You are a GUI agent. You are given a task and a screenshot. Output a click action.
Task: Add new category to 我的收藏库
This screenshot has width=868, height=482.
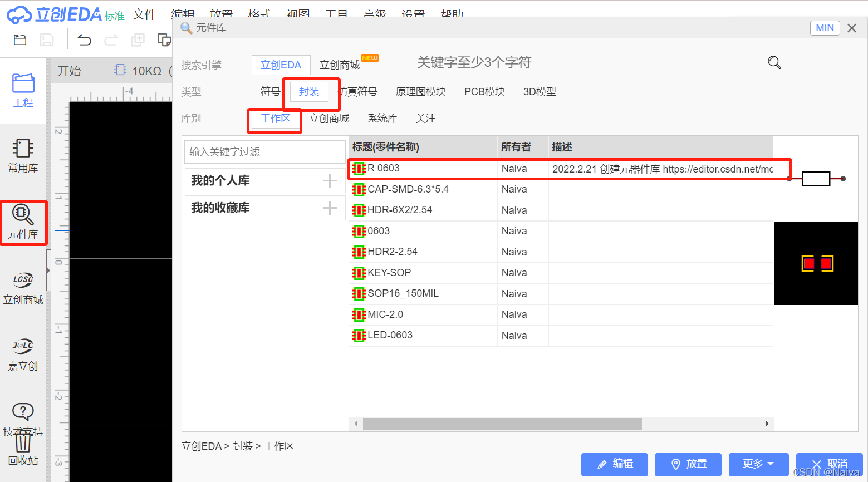pyautogui.click(x=330, y=208)
